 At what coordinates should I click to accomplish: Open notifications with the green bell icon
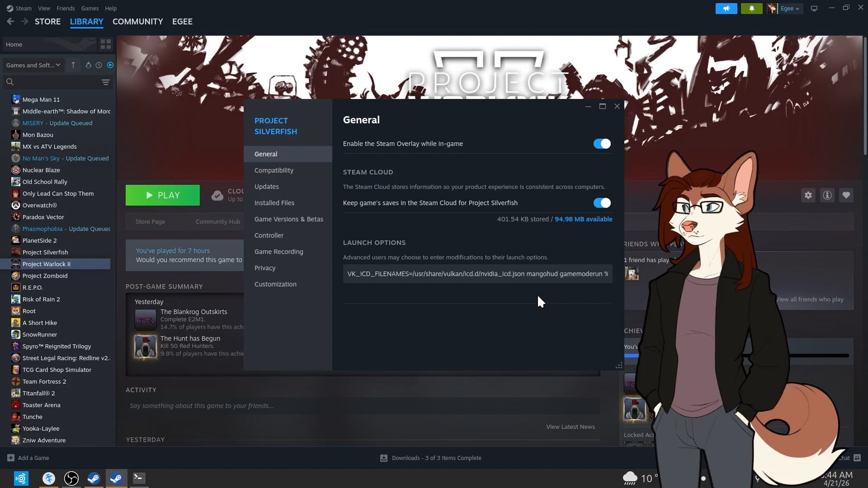[751, 8]
